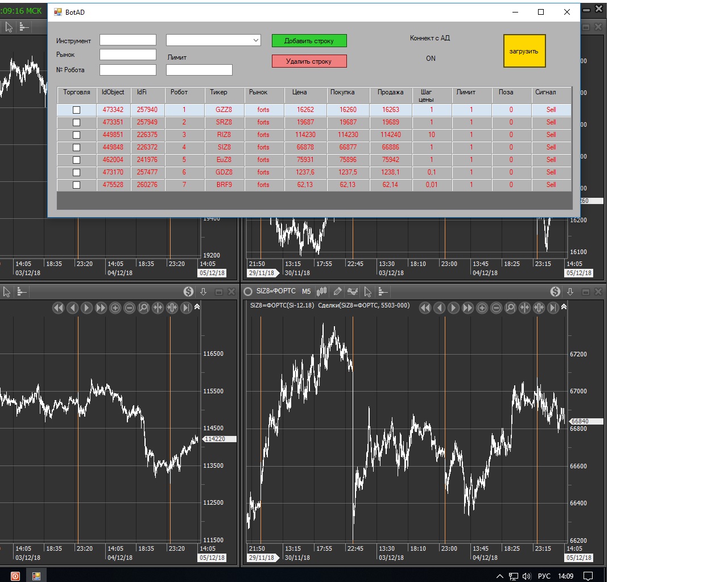Open the Windows volume tray icon

[x=526, y=576]
